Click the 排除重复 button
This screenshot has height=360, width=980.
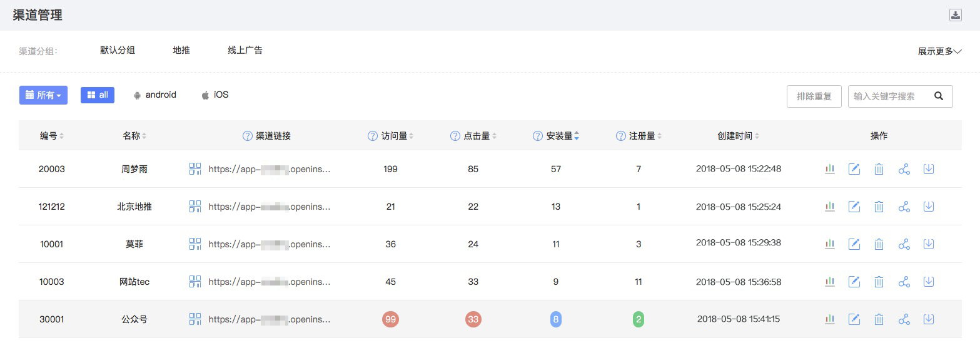[814, 96]
